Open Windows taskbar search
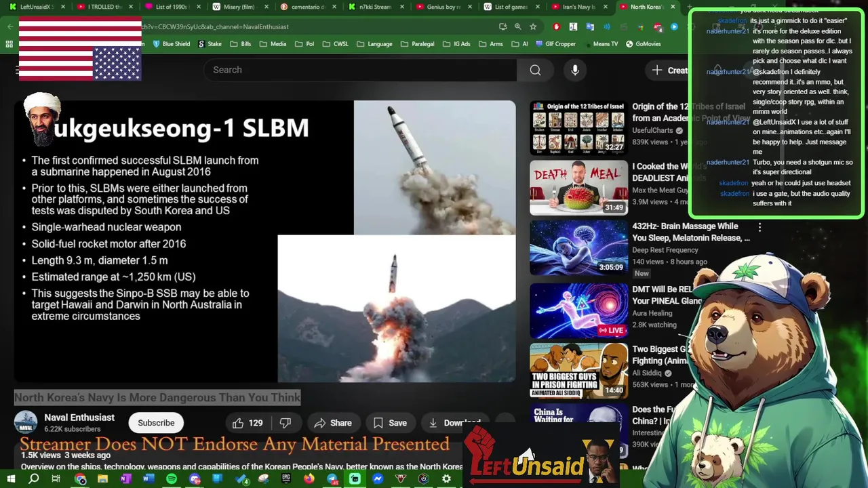Viewport: 868px width, 488px height. tap(33, 479)
